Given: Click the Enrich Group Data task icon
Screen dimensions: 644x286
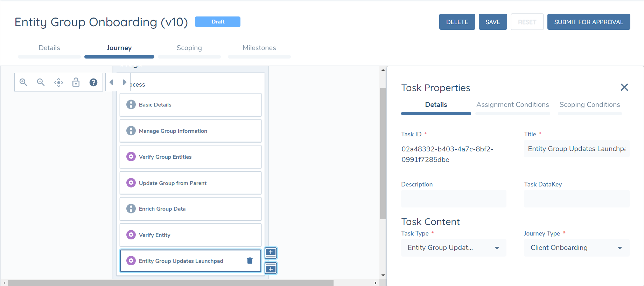Looking at the screenshot, I should pos(131,209).
